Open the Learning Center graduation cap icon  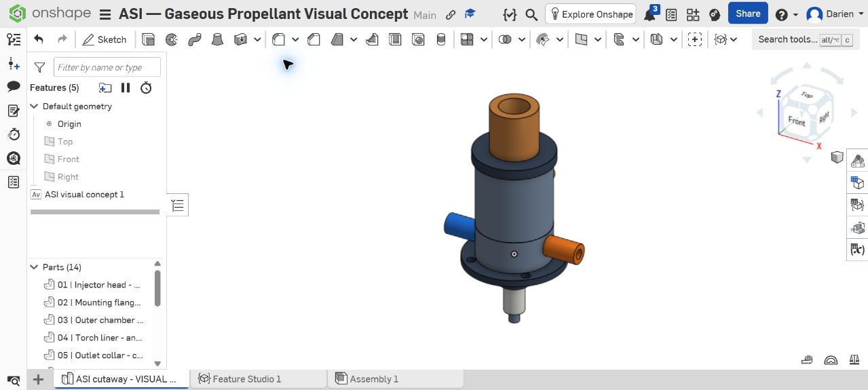pos(470,14)
